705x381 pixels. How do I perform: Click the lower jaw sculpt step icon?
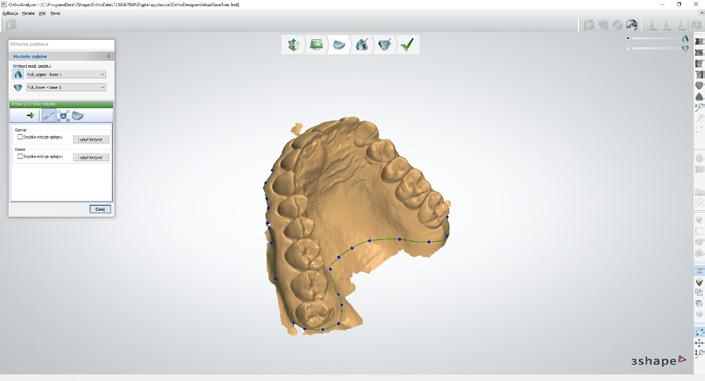[x=385, y=45]
